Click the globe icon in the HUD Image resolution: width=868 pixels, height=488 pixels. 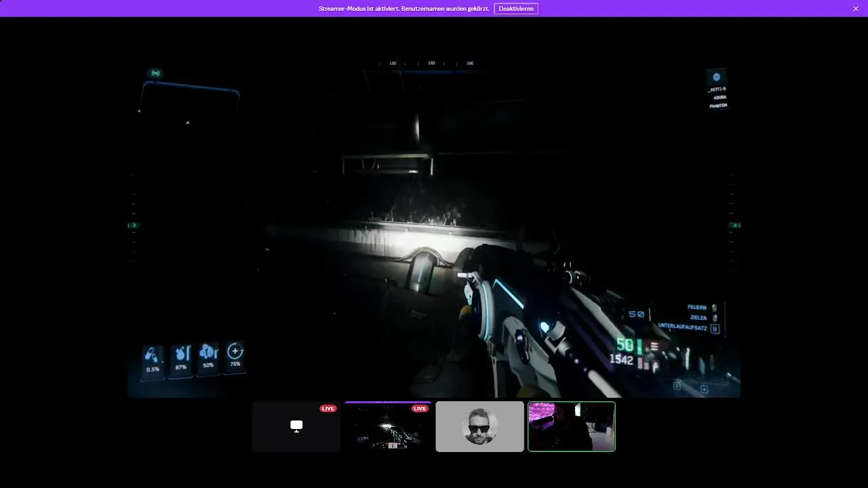[716, 77]
